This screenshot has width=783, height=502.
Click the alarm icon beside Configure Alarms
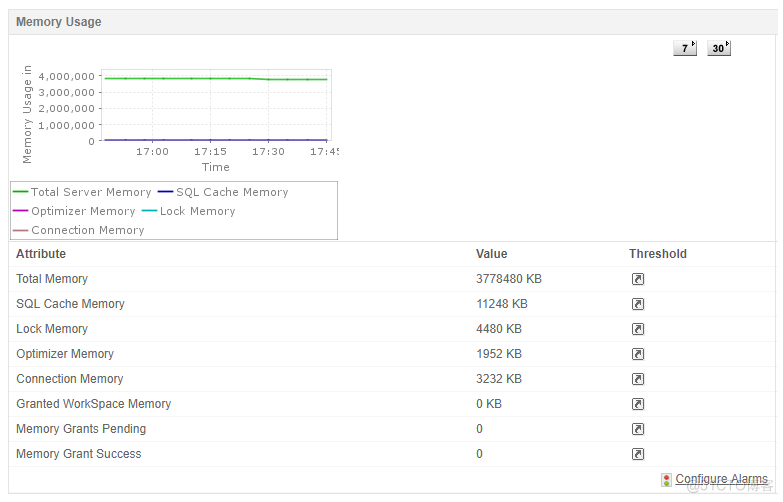click(666, 480)
